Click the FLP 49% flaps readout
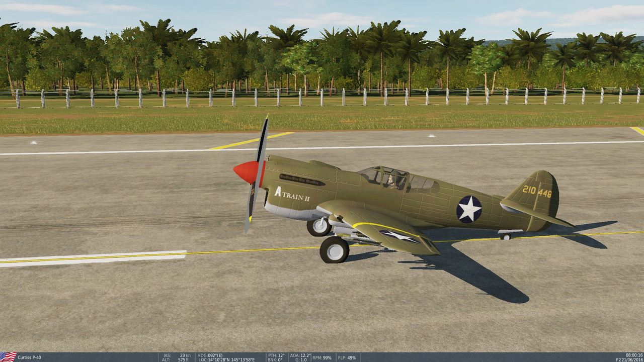This screenshot has width=644, height=362. coord(347,357)
